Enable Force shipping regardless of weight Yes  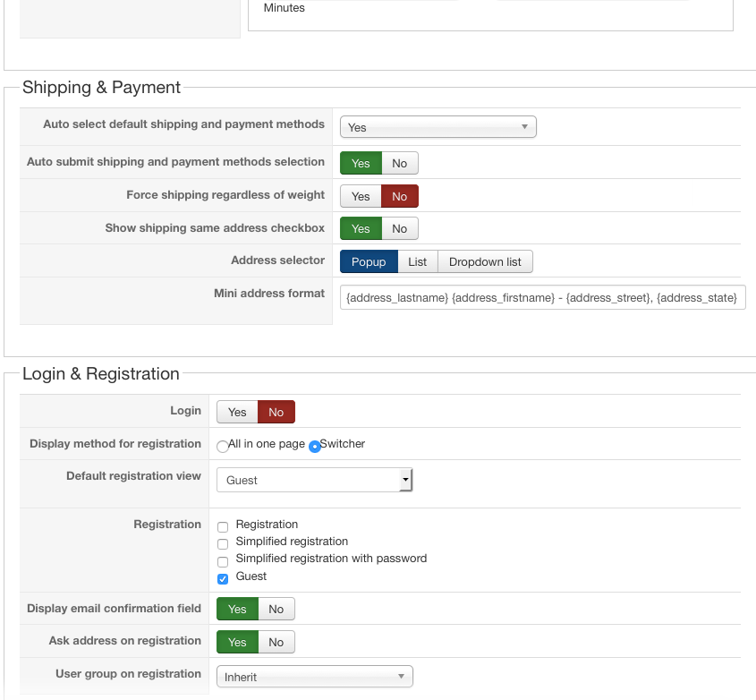point(361,196)
